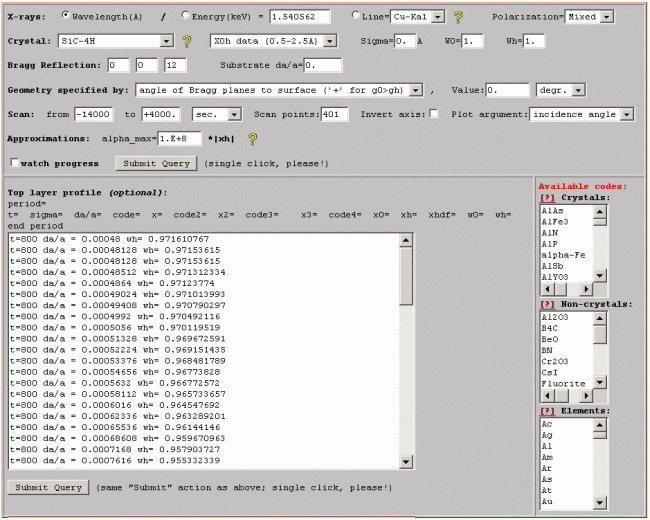Screen dimensions: 650x520
Task: Click first profile line wh= 0.971610767
Action: (x=109, y=239)
